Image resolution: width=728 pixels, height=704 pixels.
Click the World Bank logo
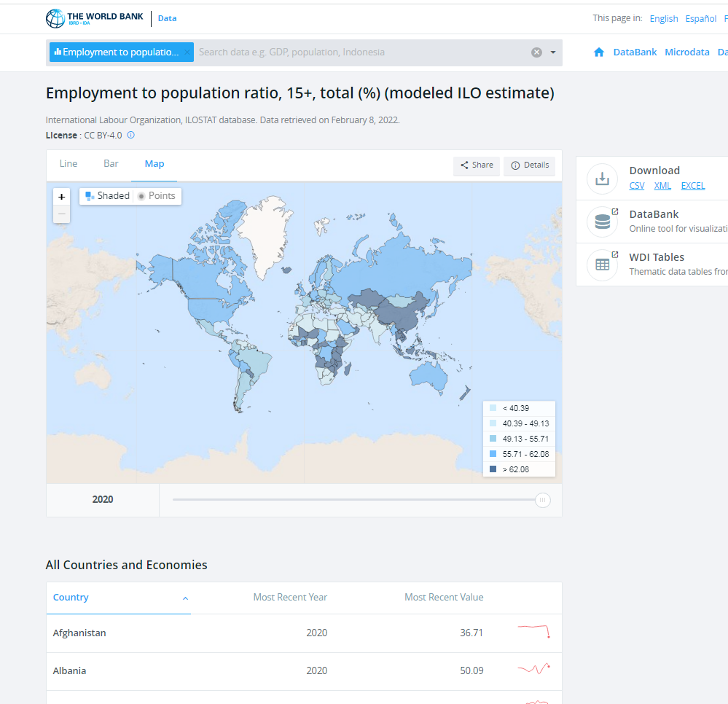94,18
